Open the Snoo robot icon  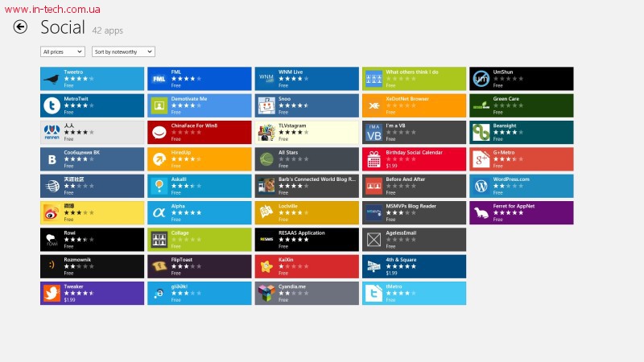coord(266,105)
